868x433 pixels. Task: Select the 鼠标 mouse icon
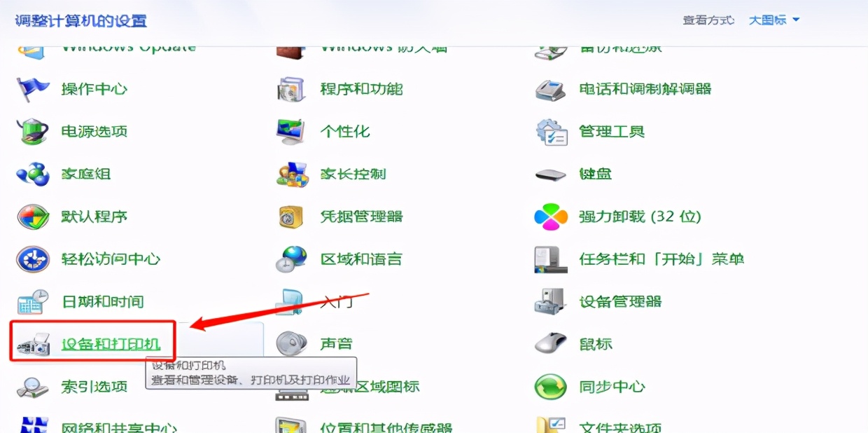[x=550, y=344]
